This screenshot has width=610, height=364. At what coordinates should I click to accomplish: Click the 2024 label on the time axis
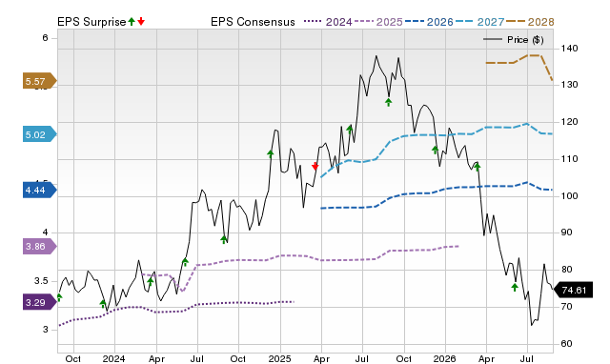[x=114, y=358]
